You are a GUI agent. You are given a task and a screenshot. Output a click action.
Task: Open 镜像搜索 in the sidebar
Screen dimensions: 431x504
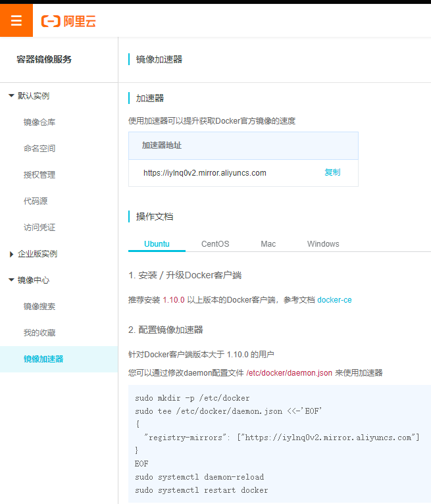[39, 307]
